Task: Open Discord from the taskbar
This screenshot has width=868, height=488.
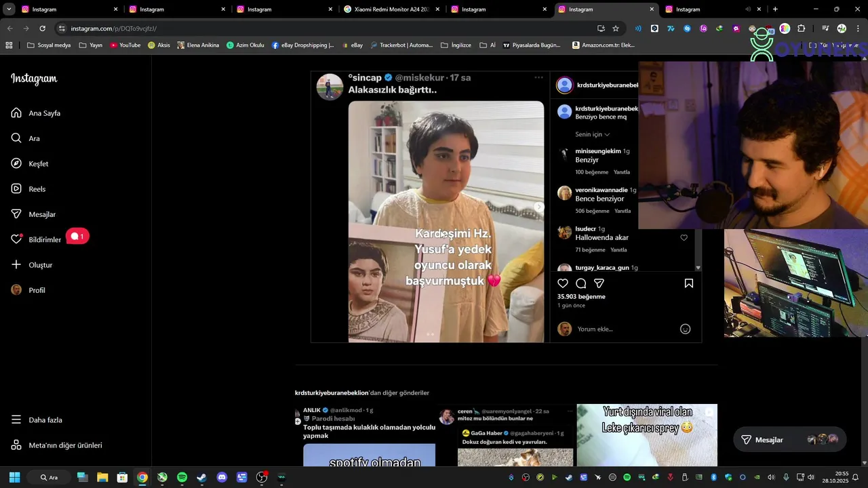Action: [222, 477]
